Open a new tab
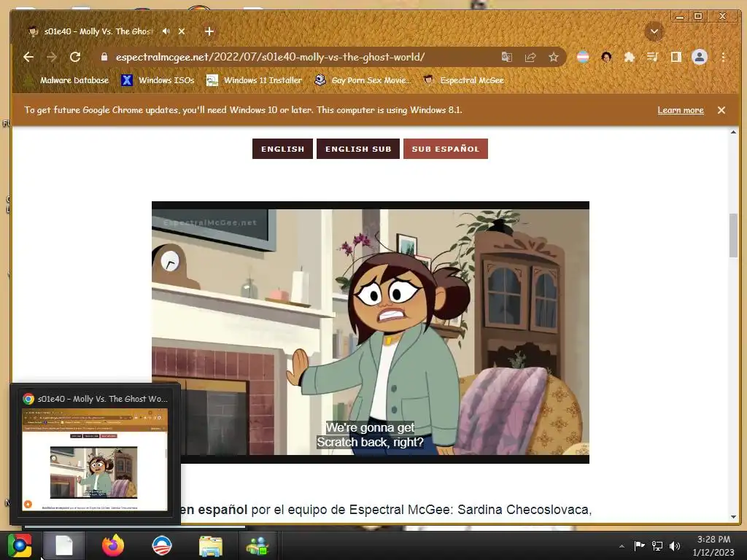This screenshot has height=560, width=747. pyautogui.click(x=209, y=31)
